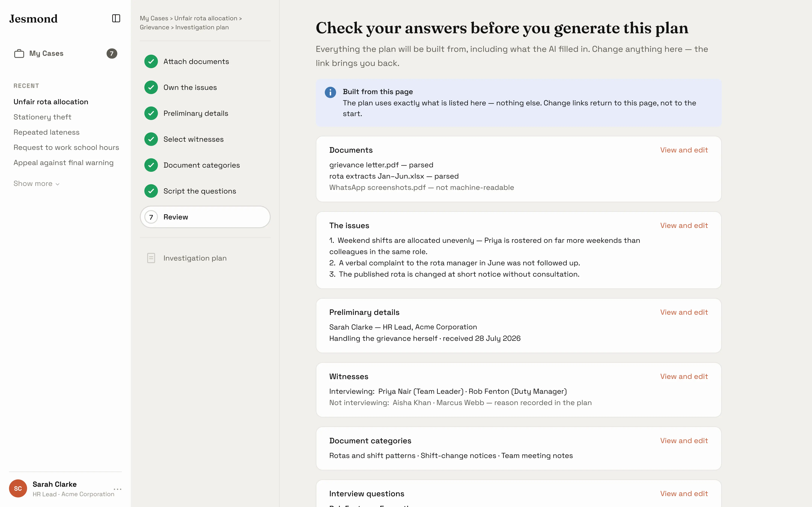Viewport: 812px width, 507px height.
Task: Click View and edit for Witnesses
Action: coord(684,376)
